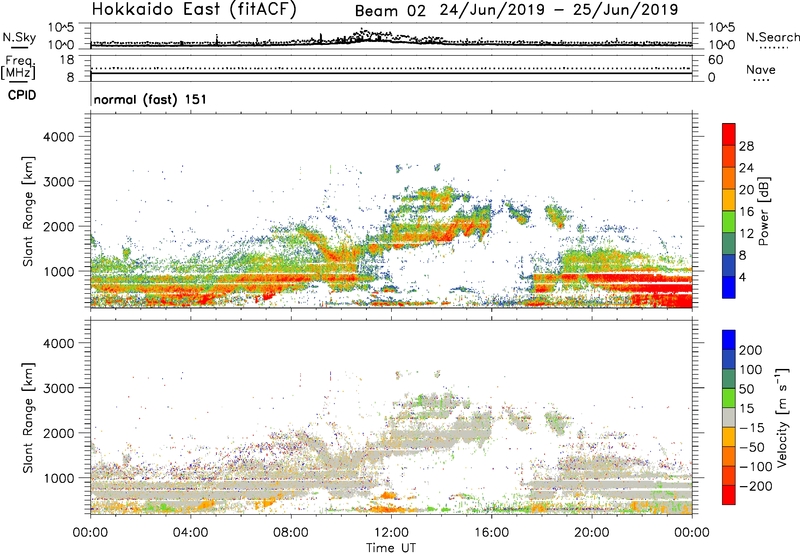Screen dimensions: 800x554
Task: Click the "60" tick on the Nave axis
Action: (715, 60)
